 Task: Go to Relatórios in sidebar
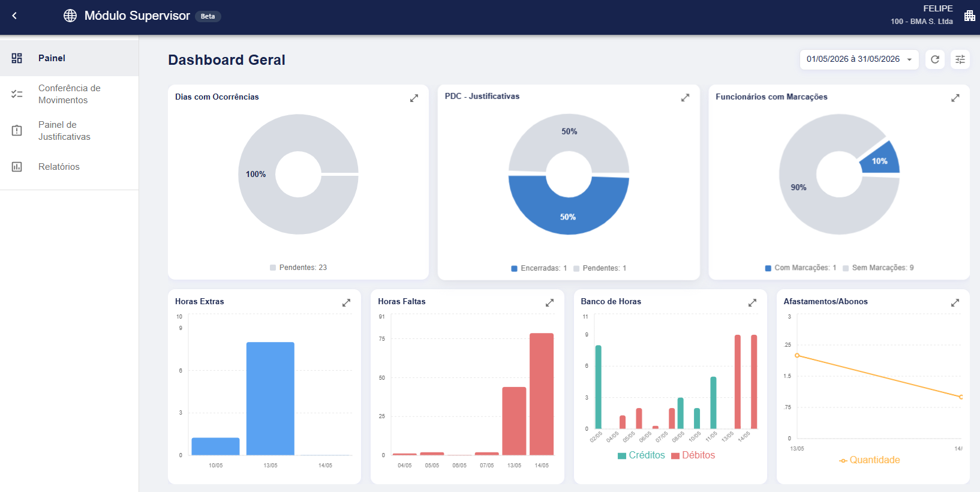coord(69,167)
